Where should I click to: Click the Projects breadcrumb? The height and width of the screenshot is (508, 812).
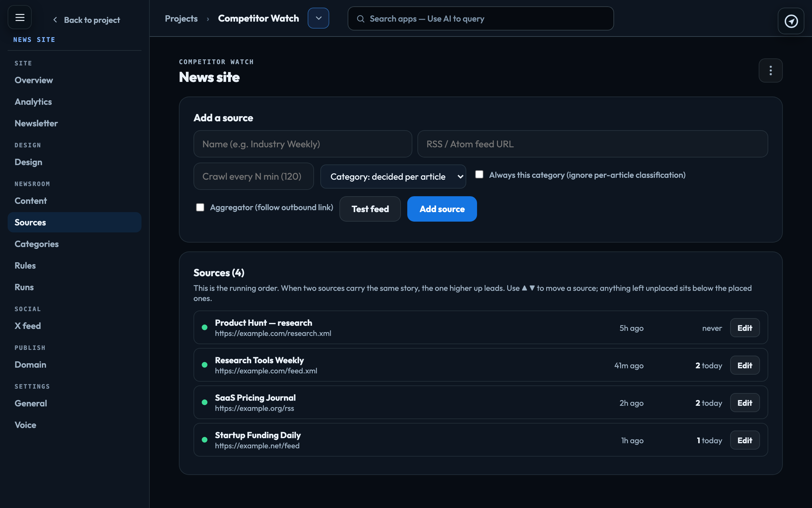(x=181, y=19)
